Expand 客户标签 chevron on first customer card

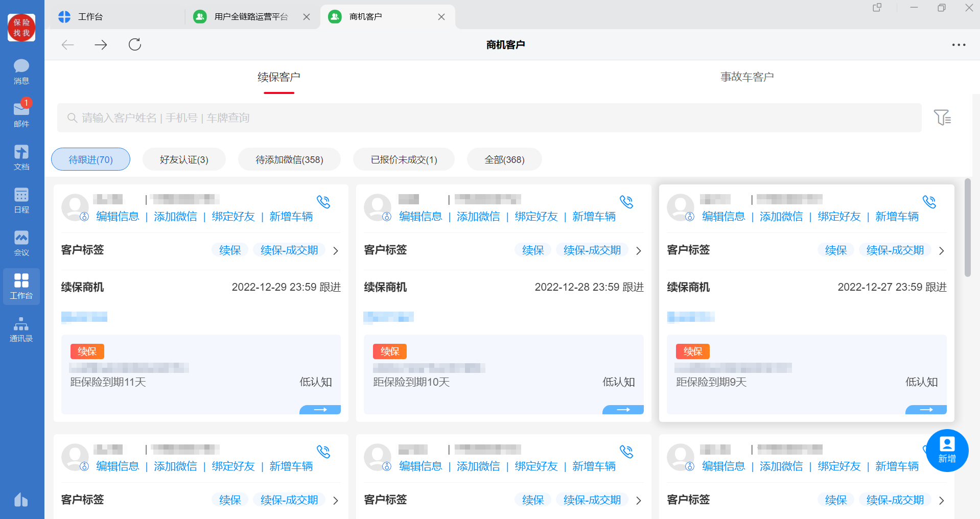coord(336,251)
